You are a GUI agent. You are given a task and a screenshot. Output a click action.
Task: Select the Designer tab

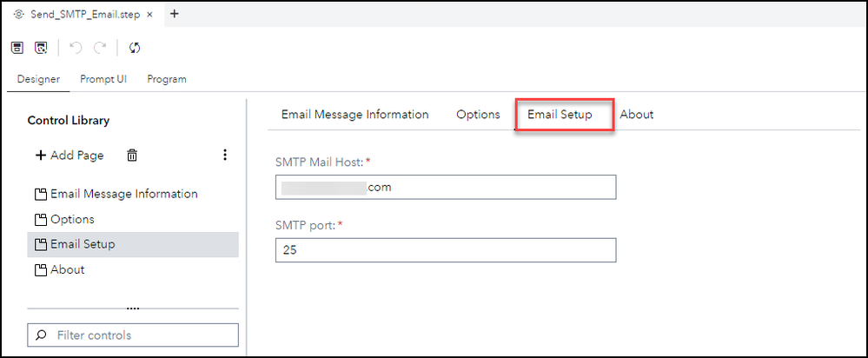point(38,79)
